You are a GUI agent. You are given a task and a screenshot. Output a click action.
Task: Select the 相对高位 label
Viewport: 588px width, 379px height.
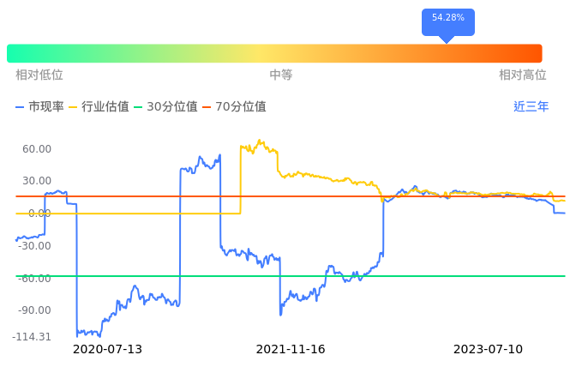[x=523, y=75]
